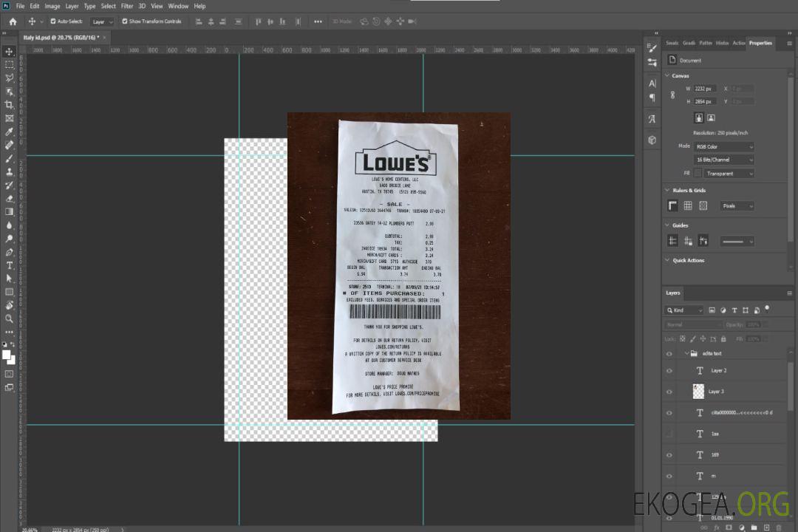Open the Character panel icon
This screenshot has height=532, width=798.
pos(652,83)
